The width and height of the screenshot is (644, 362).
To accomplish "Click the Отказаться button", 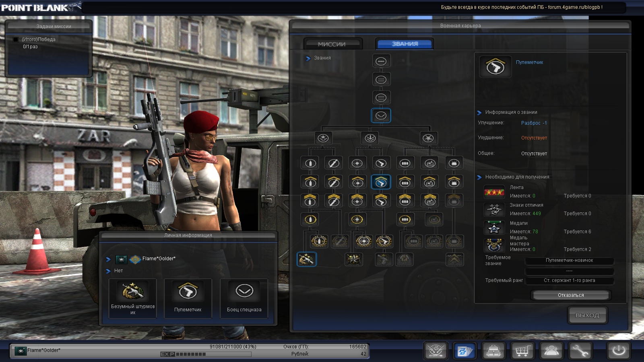I will click(571, 295).
